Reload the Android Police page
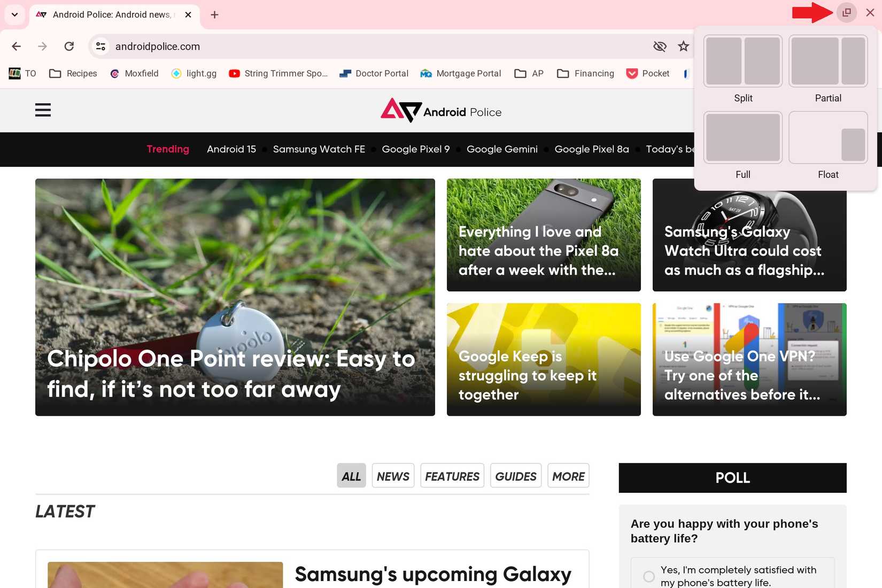This screenshot has width=882, height=588. point(69,46)
